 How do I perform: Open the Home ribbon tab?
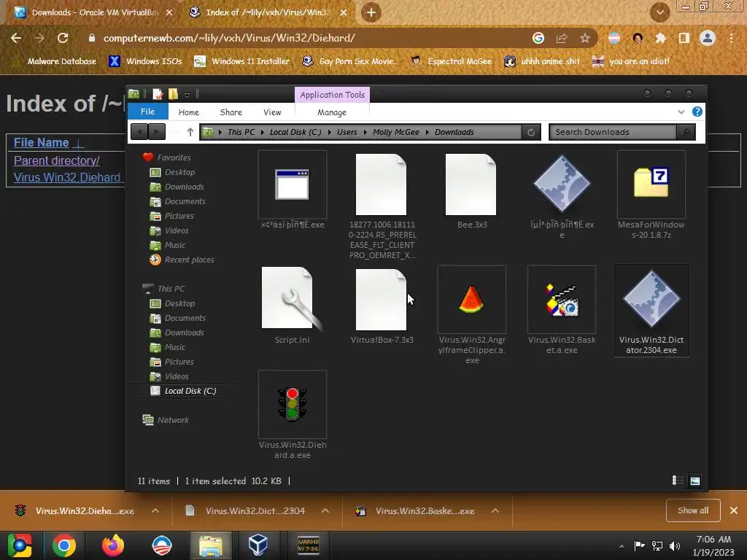pyautogui.click(x=189, y=112)
